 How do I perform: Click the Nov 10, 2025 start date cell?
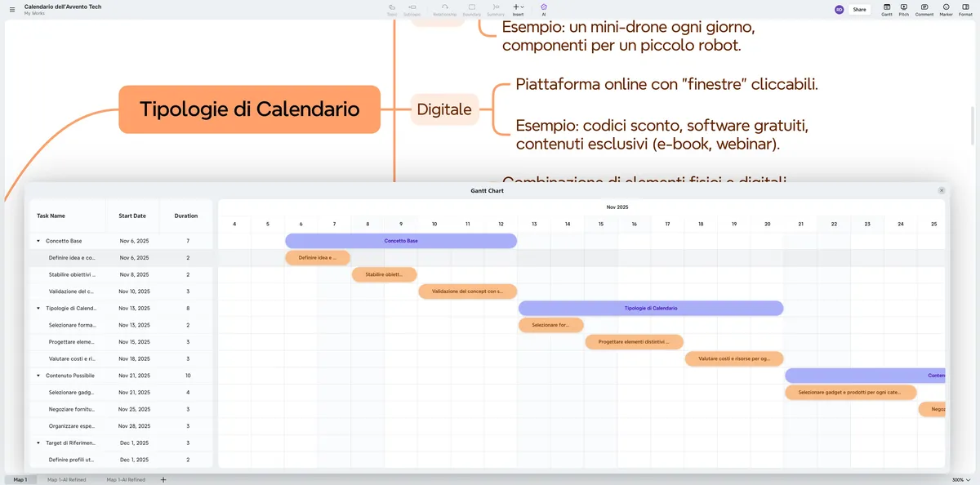[135, 291]
